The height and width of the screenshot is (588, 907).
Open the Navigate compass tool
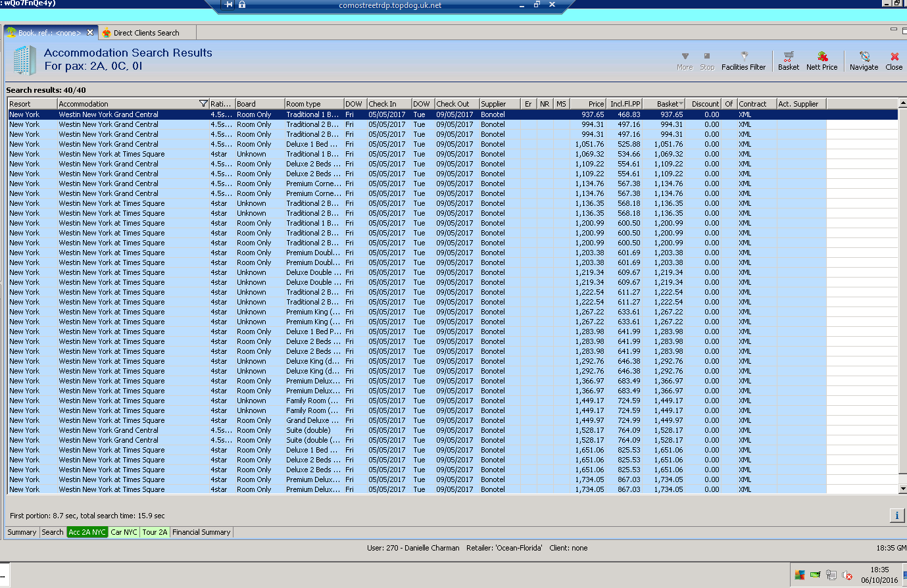pyautogui.click(x=864, y=61)
